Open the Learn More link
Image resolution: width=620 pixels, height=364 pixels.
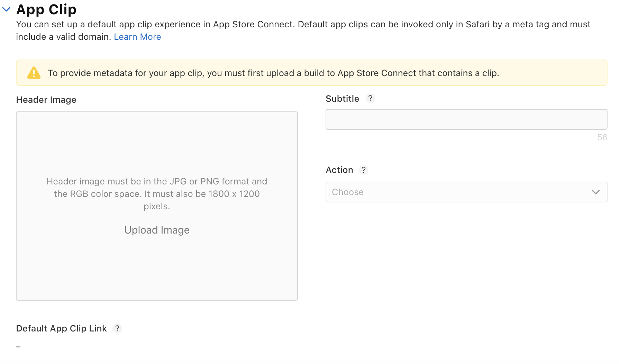[137, 37]
